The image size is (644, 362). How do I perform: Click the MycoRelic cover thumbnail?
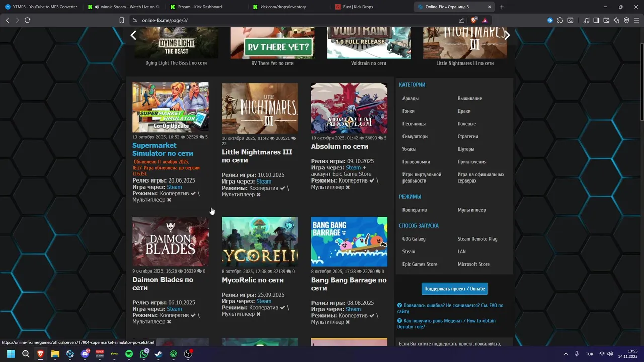click(260, 242)
